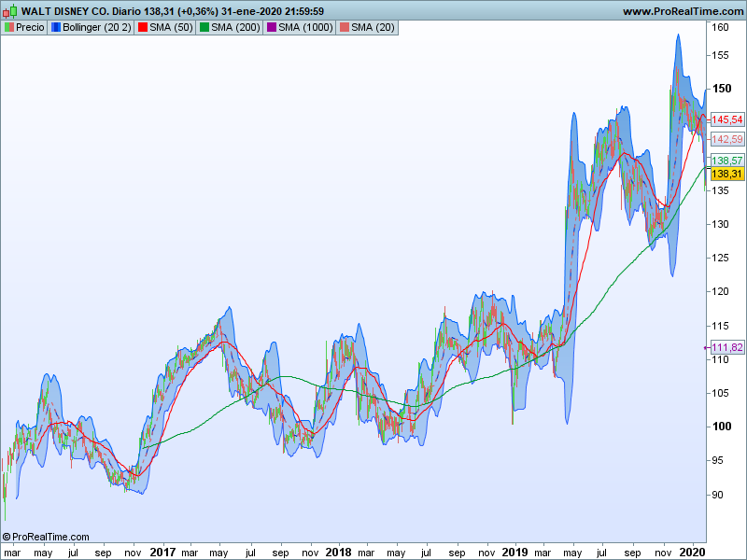Select the SMA (200) legend item

pyautogui.click(x=230, y=28)
